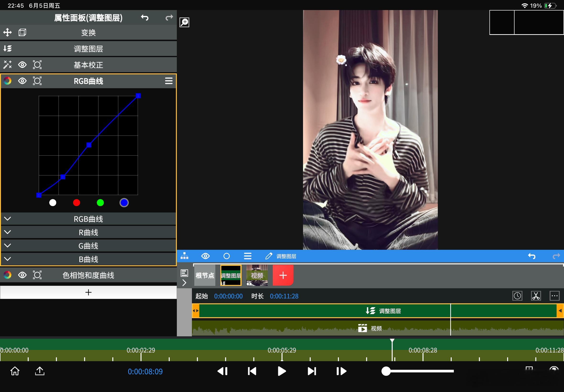Add a new layer with red plus
Viewport: 564px width, 392px height.
point(283,275)
